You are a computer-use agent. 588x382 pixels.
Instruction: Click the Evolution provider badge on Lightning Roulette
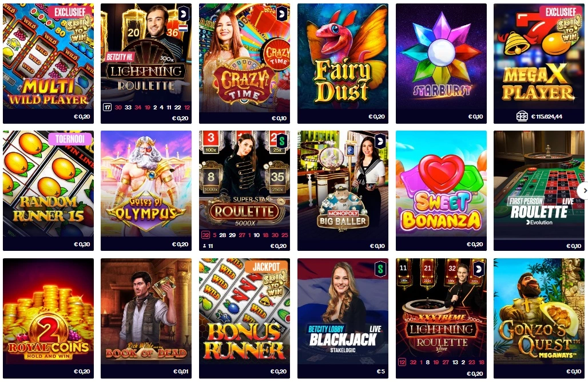click(184, 15)
